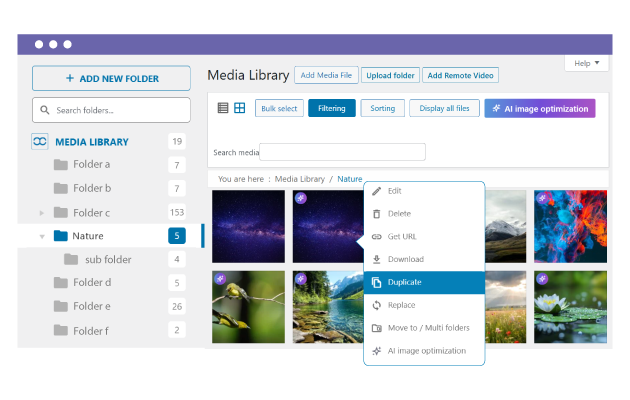630x400 pixels.
Task: Click the Replace arrows icon in menu
Action: (x=377, y=305)
